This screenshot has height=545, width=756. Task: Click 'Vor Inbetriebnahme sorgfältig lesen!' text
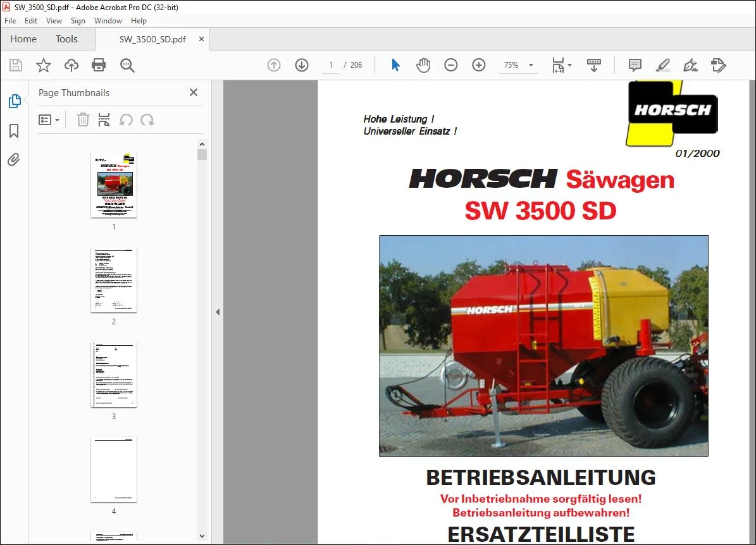click(x=541, y=499)
